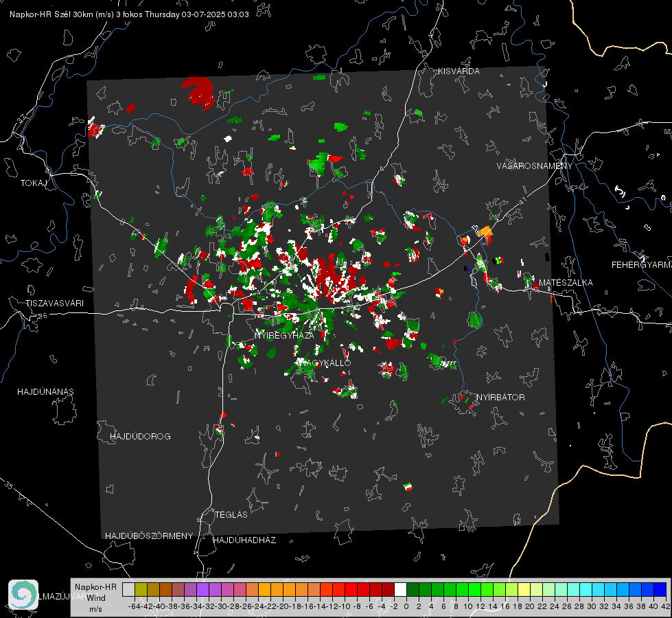Pick the cyan swatch between 28 and 30
The image size is (672, 618).
point(586,589)
